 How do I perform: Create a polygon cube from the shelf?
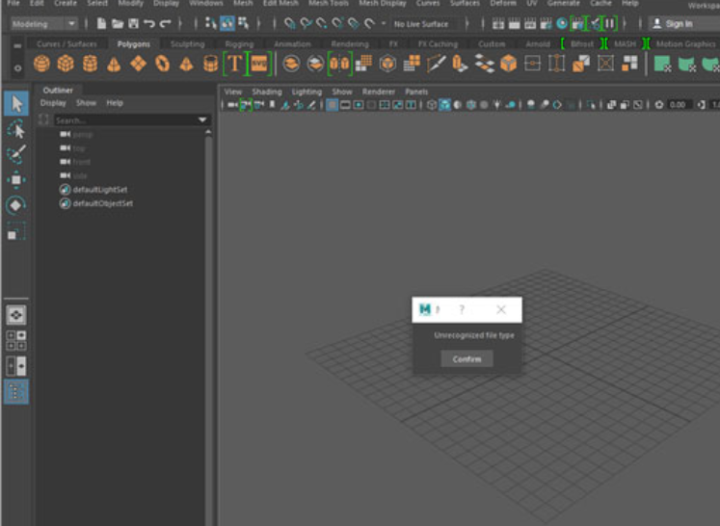[x=65, y=64]
